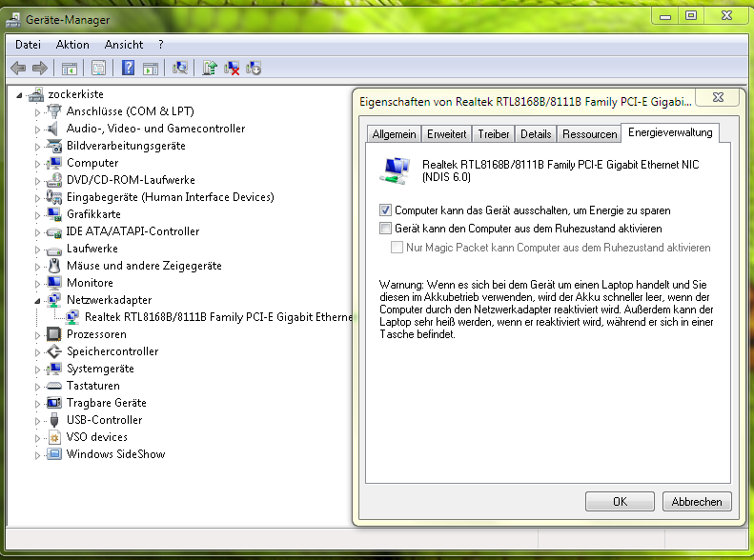Select the zockerkiste computer name
The image size is (754, 560).
tap(75, 94)
